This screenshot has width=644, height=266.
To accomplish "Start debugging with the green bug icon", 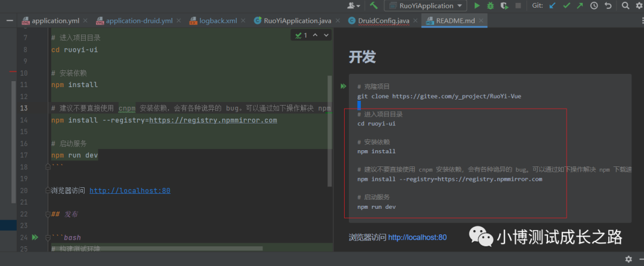I will [490, 5].
